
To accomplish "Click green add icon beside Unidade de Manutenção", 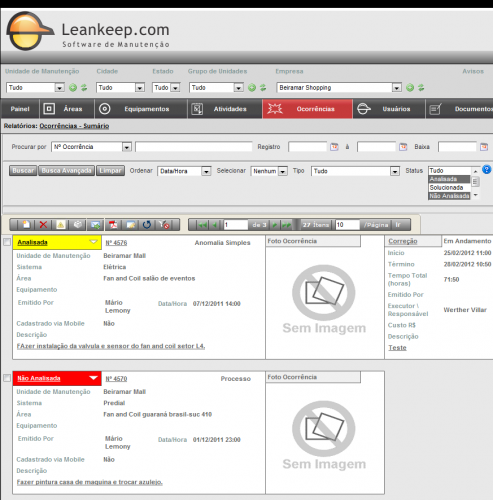I will point(73,88).
